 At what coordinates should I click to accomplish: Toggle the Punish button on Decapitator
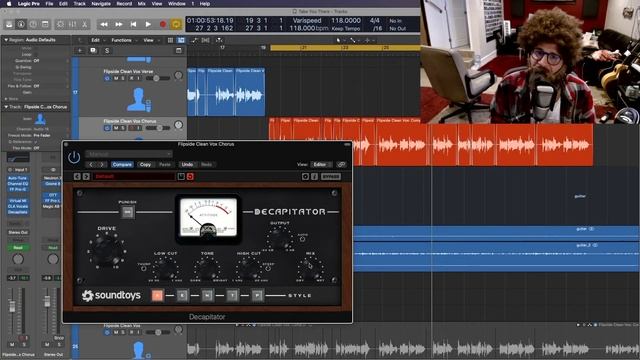click(128, 212)
